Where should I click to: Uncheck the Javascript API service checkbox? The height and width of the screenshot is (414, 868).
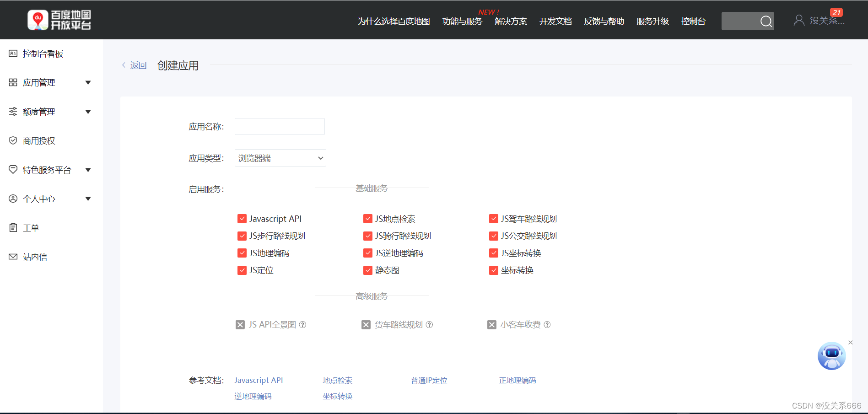242,219
